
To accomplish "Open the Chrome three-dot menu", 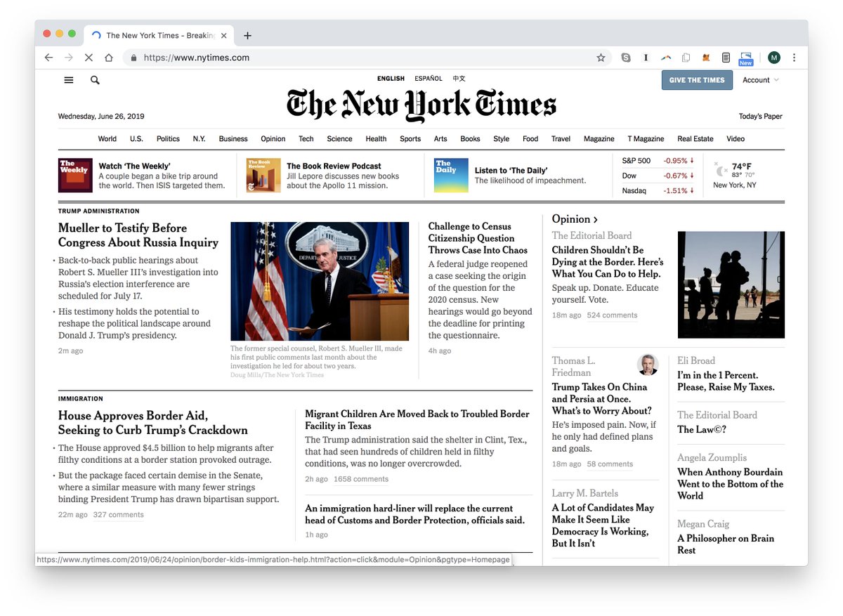I will click(795, 58).
